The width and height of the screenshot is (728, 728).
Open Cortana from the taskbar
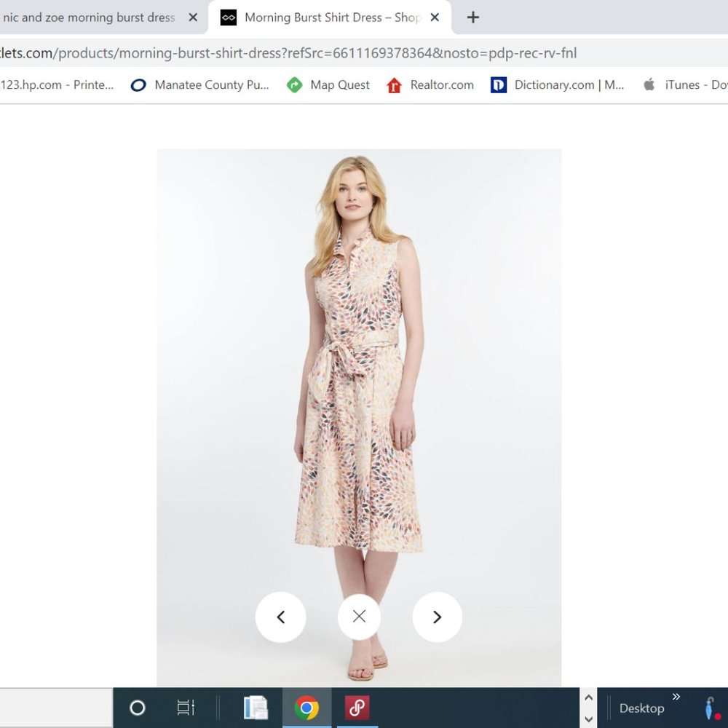tap(137, 708)
